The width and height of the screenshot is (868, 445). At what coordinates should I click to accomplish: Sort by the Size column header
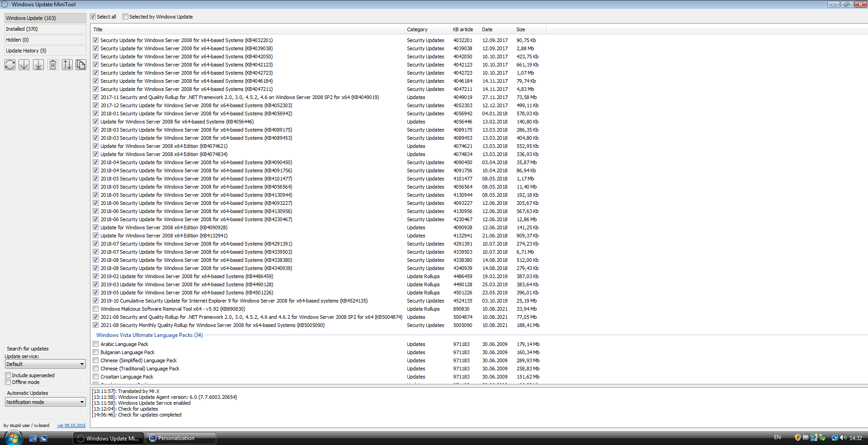(530, 29)
